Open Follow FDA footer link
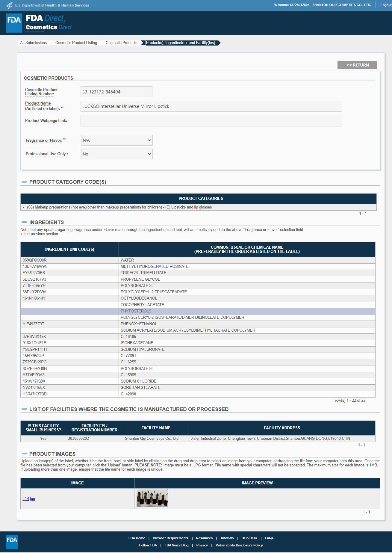 (x=148, y=545)
